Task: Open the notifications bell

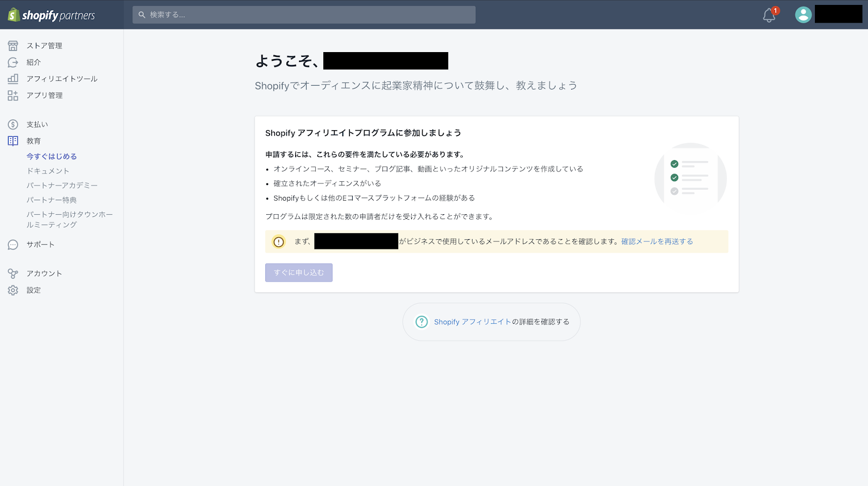Action: 769,15
